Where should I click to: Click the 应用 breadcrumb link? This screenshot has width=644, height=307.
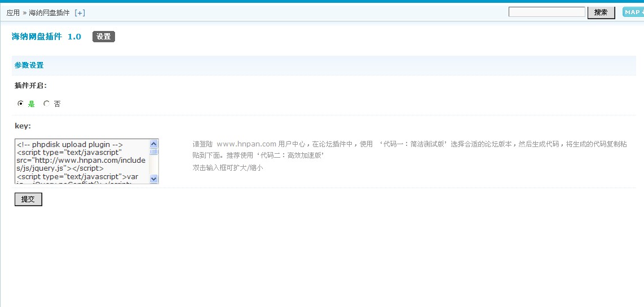[13, 13]
